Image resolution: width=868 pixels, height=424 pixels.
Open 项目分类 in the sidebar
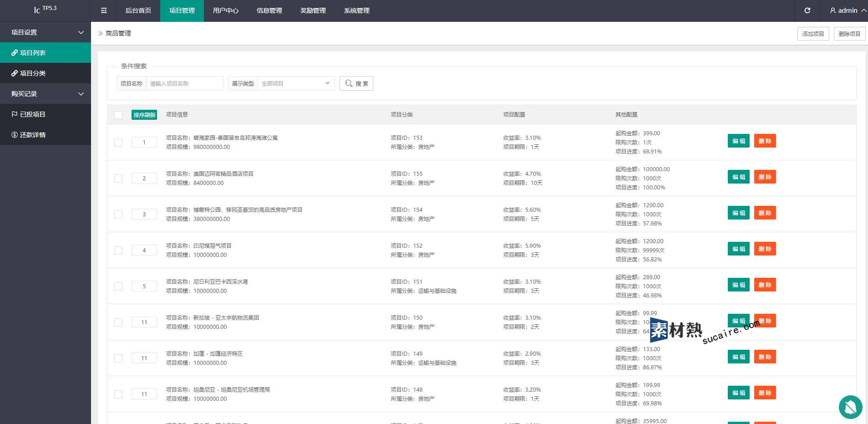click(46, 73)
